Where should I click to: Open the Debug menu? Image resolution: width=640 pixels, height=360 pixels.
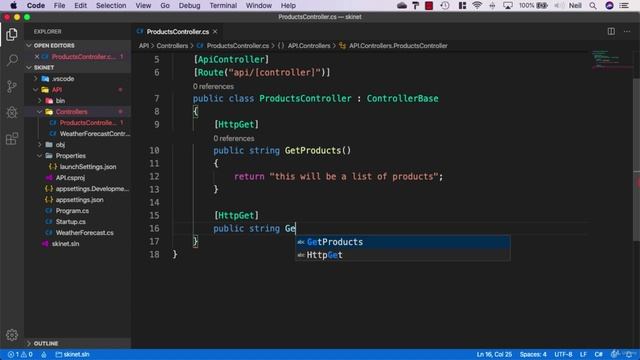coord(189,5)
